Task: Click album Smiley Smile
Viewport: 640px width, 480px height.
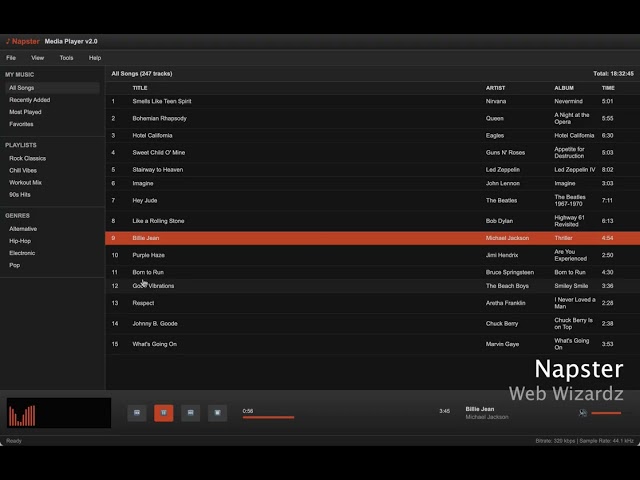Action: (x=571, y=286)
